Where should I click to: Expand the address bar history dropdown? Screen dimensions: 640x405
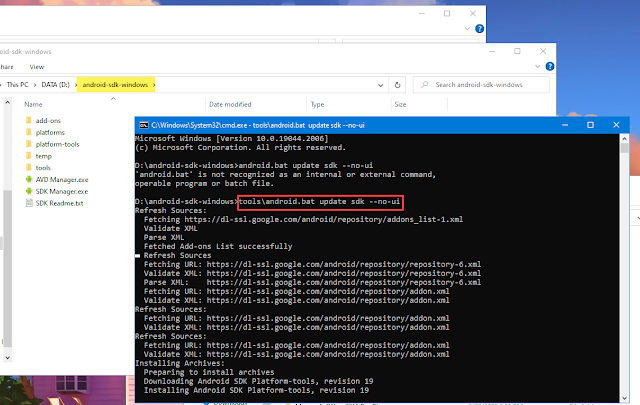click(x=380, y=85)
